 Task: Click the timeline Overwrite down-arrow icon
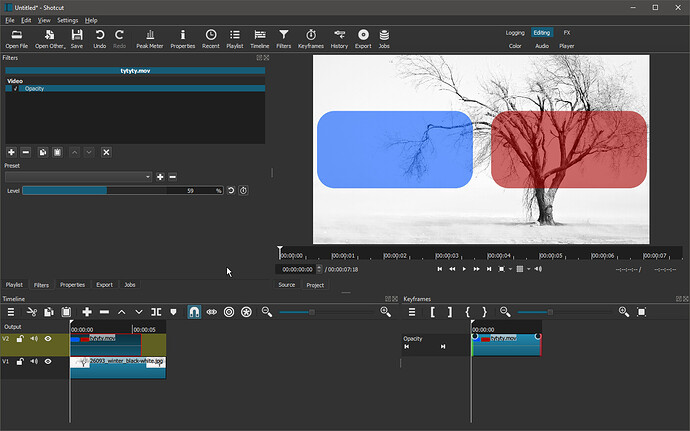(139, 312)
